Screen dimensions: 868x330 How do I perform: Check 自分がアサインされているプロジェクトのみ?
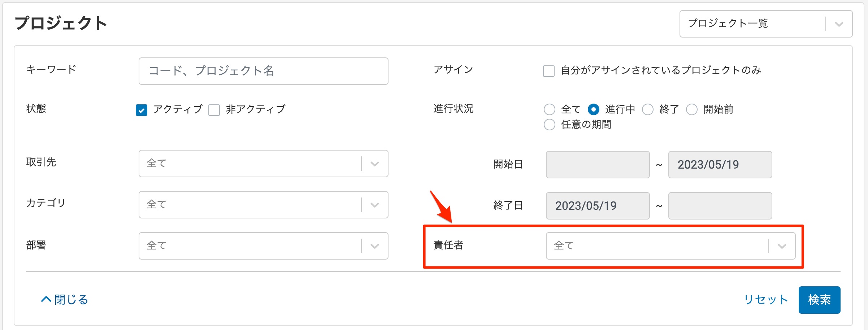[x=549, y=71]
